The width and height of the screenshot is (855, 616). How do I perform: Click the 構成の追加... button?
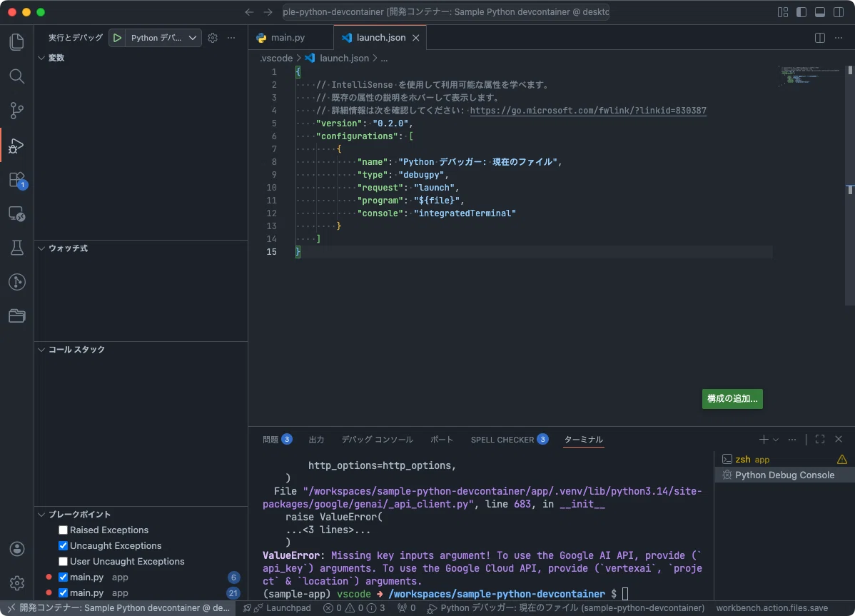732,398
